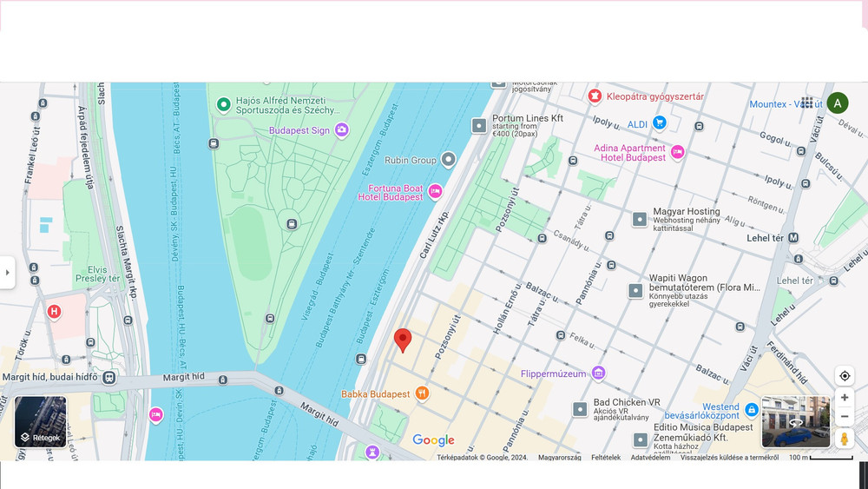The width and height of the screenshot is (868, 489).
Task: Open the Google apps grid icon
Action: point(806,103)
